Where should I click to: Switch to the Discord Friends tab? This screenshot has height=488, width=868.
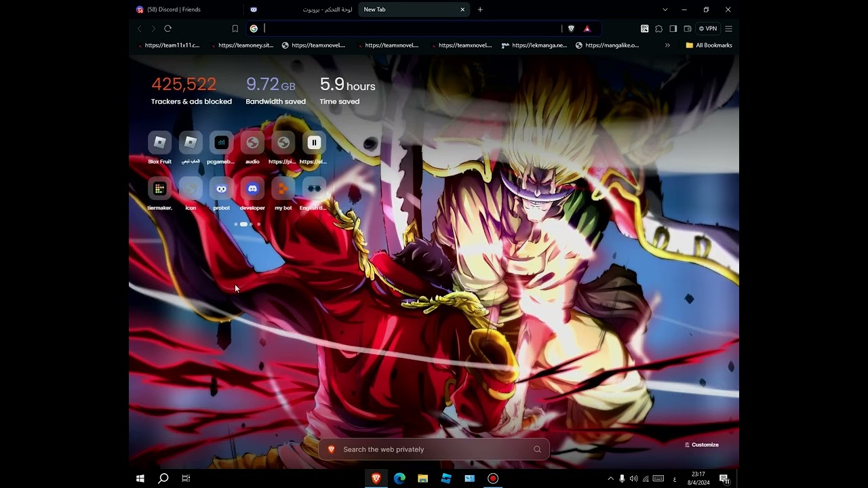(186, 9)
